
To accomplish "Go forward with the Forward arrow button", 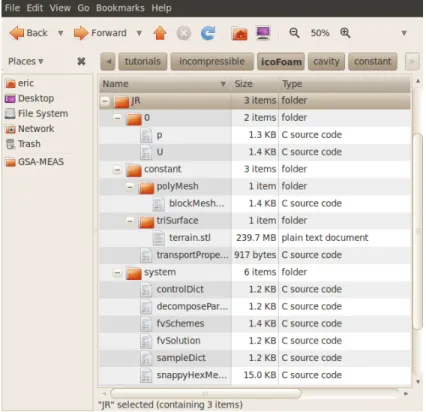I will (100, 33).
